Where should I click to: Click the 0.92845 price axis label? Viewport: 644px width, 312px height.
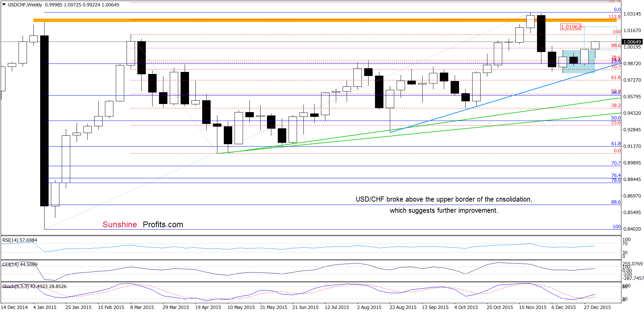632,130
